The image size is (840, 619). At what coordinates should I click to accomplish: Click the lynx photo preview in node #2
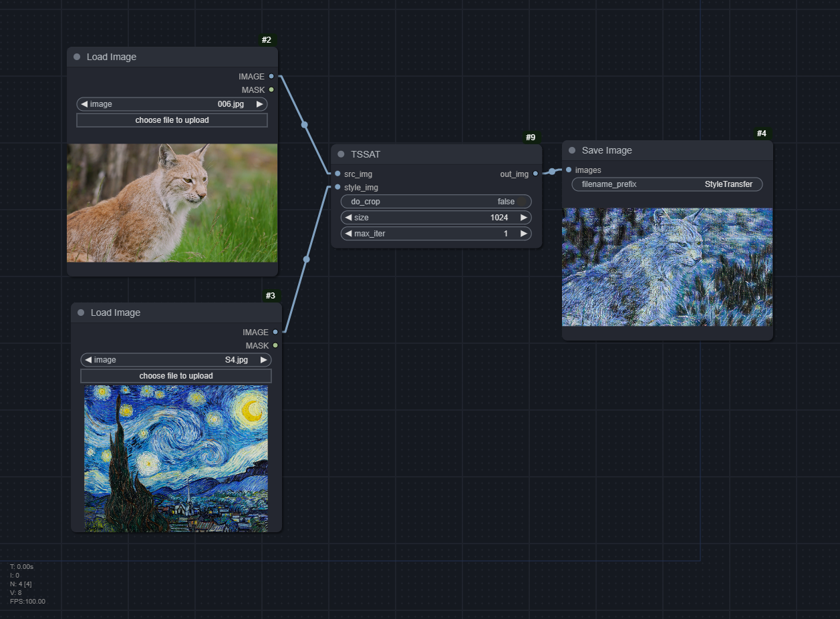pos(172,203)
